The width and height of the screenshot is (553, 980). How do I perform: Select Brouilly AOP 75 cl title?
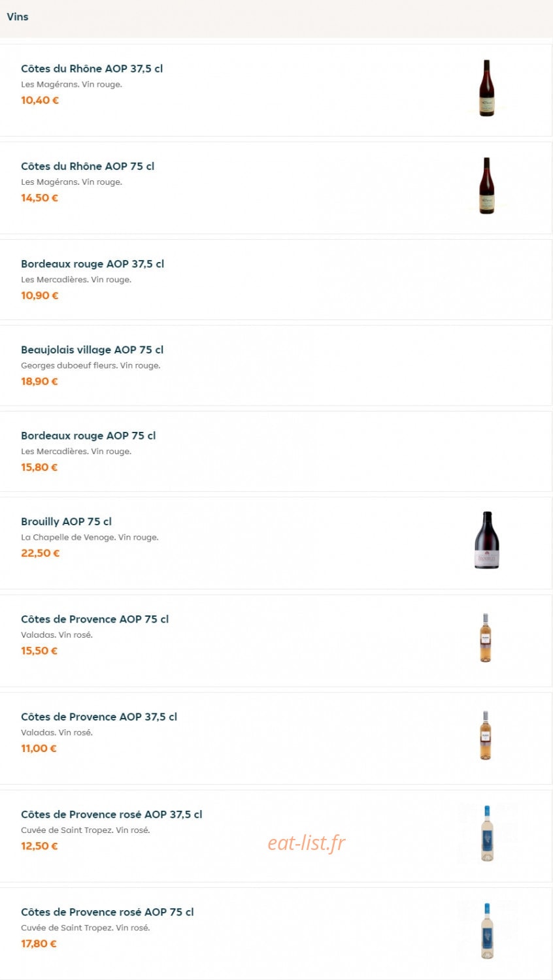[x=67, y=521]
